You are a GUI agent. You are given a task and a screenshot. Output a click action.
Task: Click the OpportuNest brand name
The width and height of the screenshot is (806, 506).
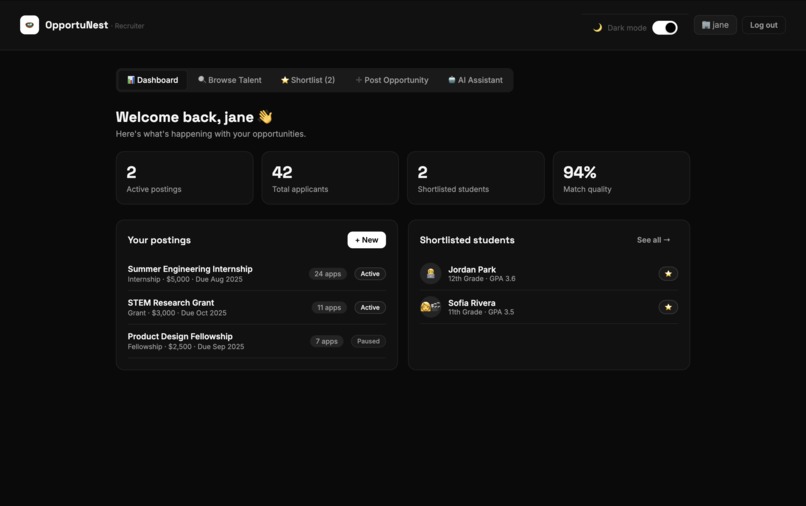pyautogui.click(x=77, y=25)
